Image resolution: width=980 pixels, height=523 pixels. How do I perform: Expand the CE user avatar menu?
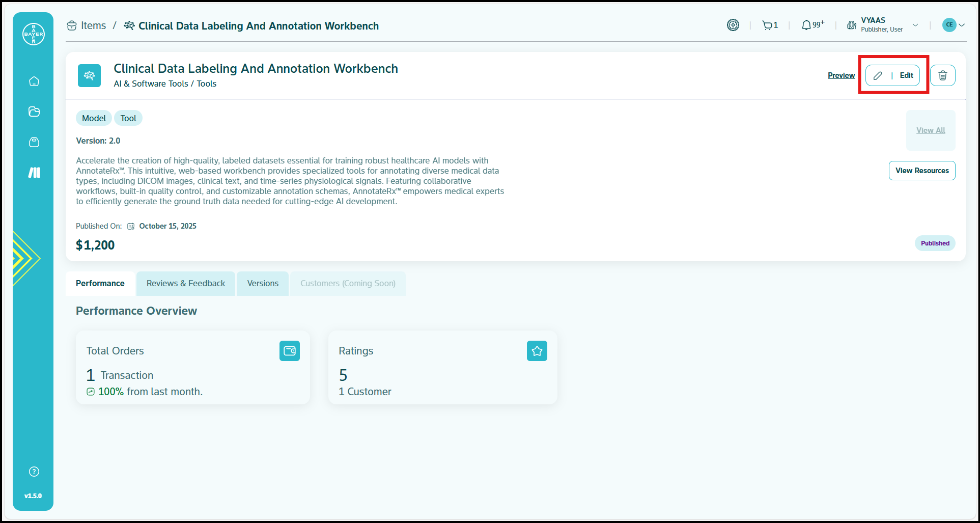point(954,25)
